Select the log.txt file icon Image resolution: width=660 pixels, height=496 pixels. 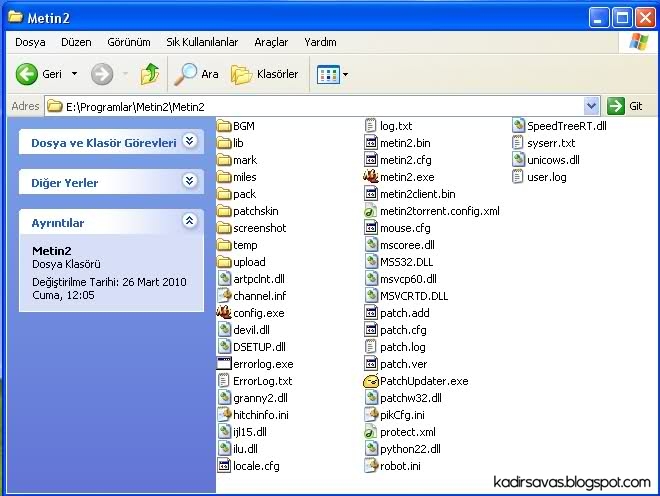pyautogui.click(x=370, y=125)
